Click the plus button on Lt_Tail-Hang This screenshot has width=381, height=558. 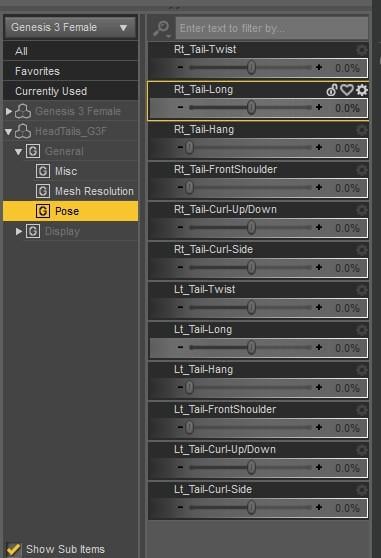point(319,387)
